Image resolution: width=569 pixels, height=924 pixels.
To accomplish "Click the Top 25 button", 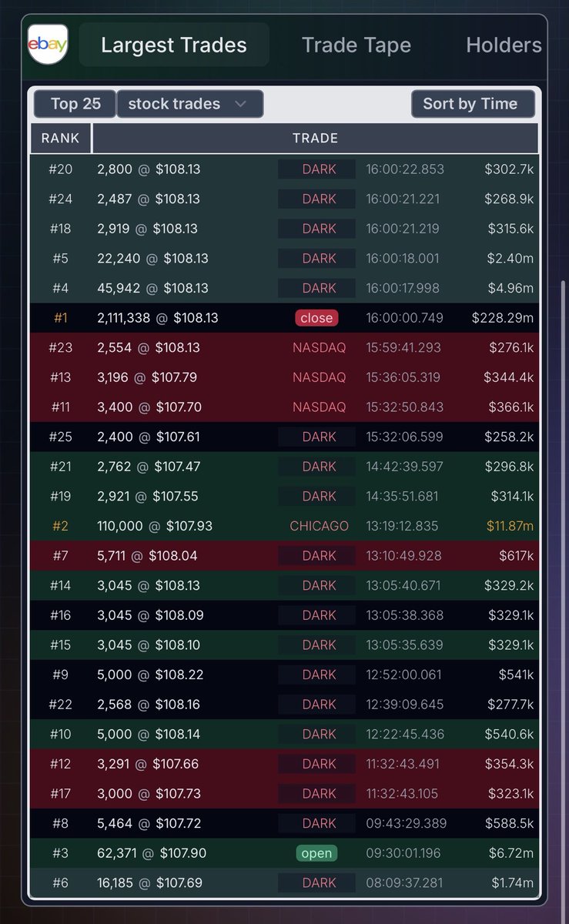I will (75, 104).
